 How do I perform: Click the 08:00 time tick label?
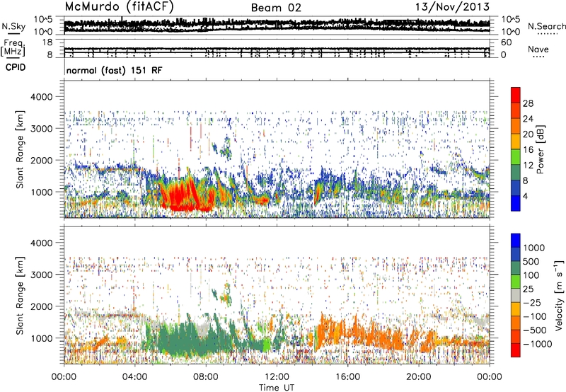point(206,377)
